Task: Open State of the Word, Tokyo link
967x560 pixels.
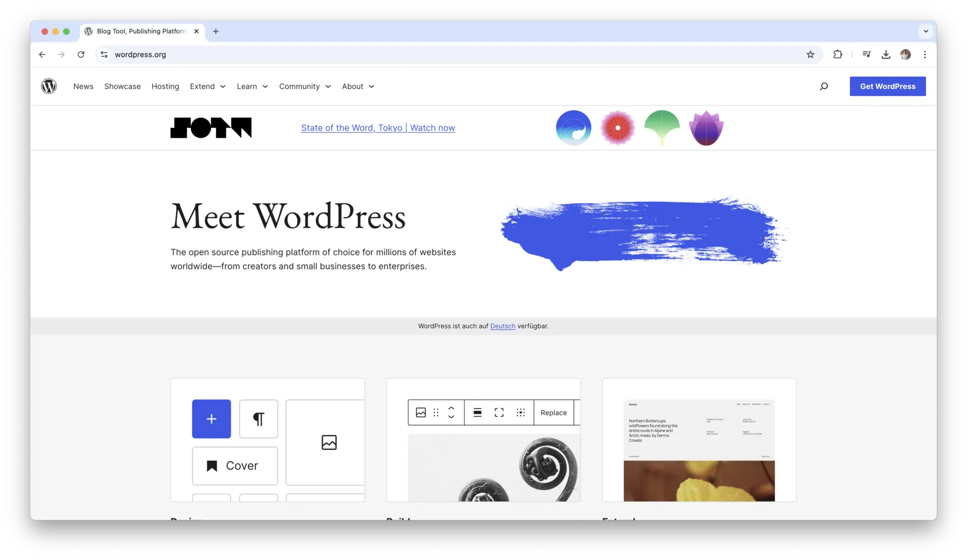Action: pyautogui.click(x=378, y=128)
